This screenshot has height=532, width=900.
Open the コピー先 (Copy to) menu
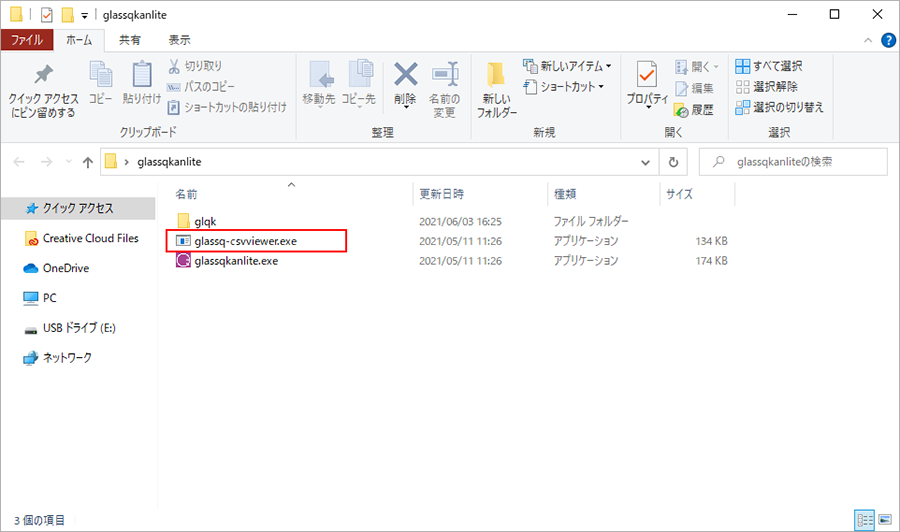pyautogui.click(x=359, y=84)
